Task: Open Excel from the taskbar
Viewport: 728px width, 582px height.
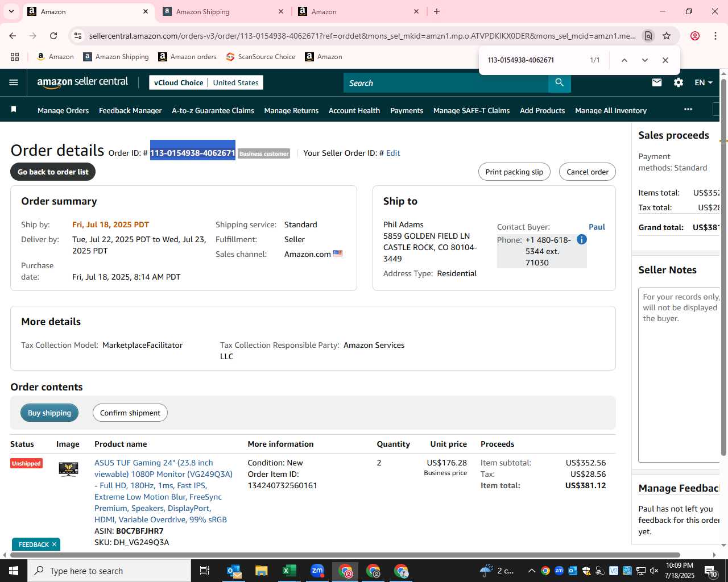Action: pos(289,571)
